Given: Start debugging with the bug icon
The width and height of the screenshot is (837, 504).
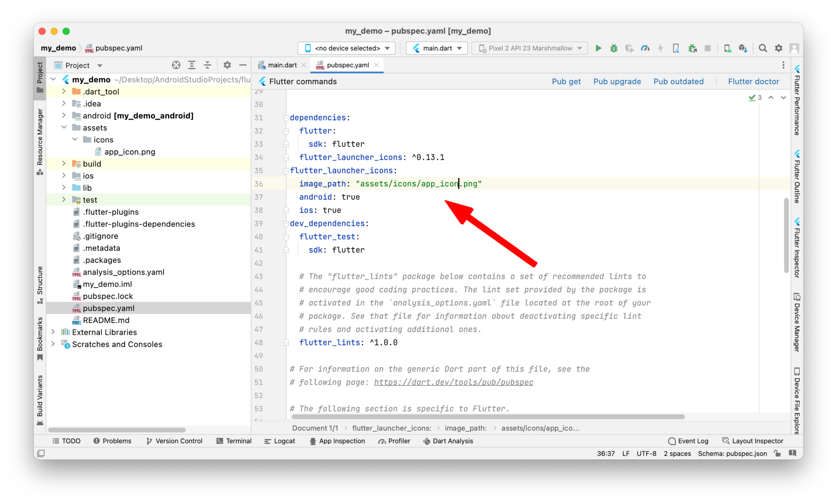Looking at the screenshot, I should coord(614,48).
